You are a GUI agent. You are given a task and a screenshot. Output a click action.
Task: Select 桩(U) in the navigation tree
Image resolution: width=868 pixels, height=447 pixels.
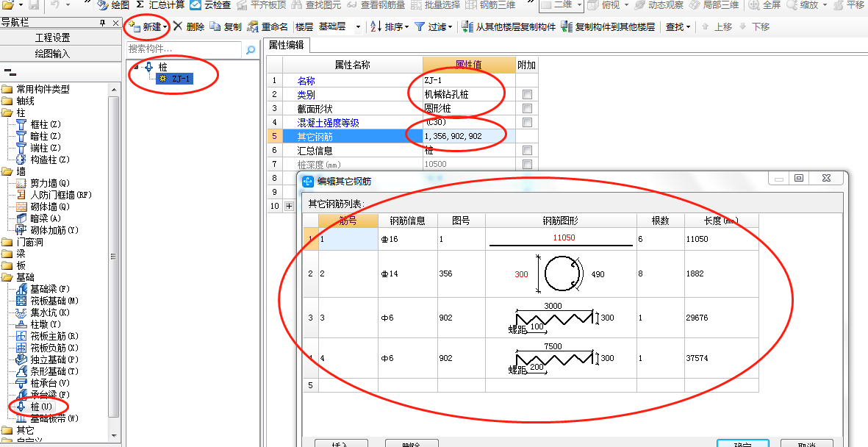point(41,407)
